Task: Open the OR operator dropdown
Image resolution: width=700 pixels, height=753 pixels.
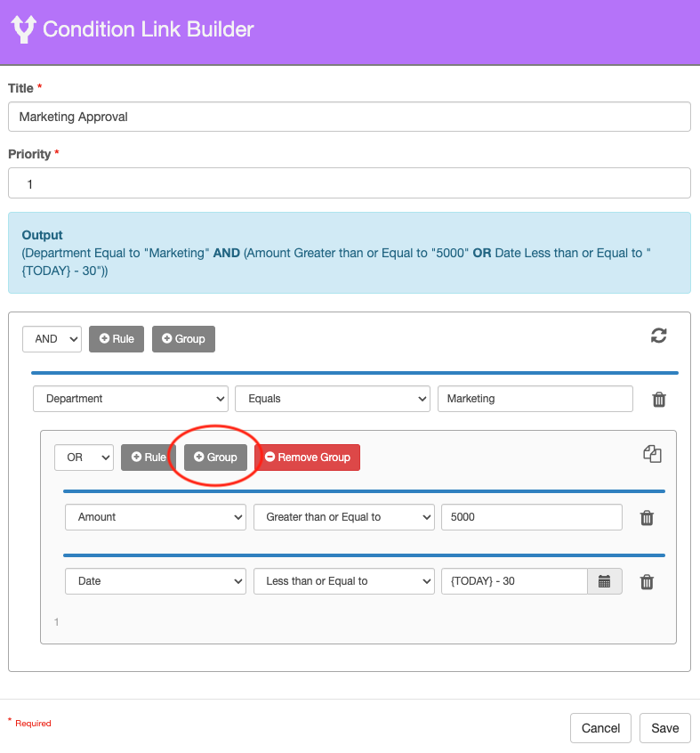Action: pyautogui.click(x=84, y=457)
